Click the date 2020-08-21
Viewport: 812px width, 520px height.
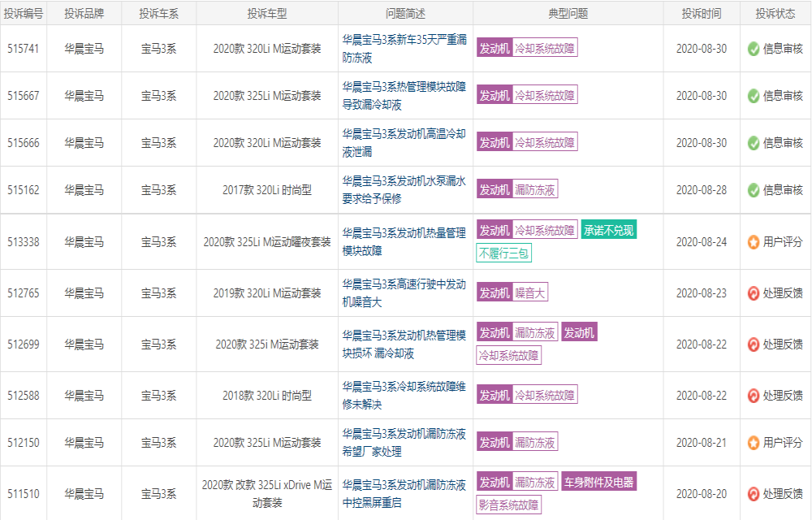702,443
